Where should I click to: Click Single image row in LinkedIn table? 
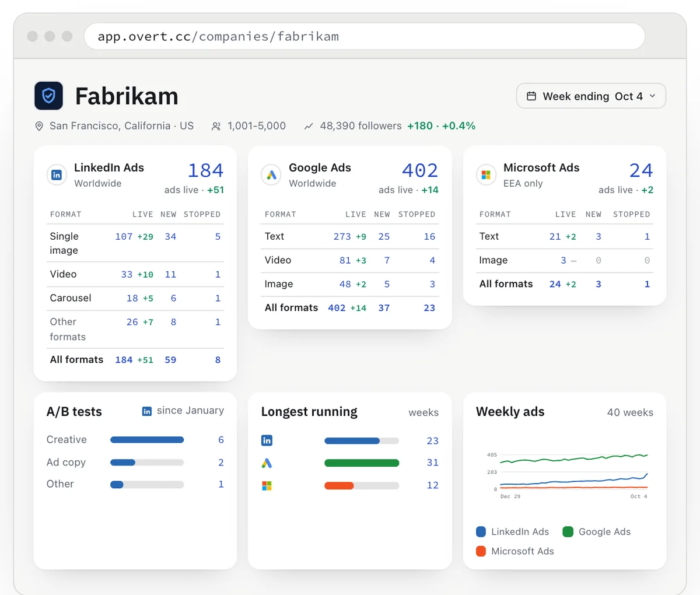point(135,243)
